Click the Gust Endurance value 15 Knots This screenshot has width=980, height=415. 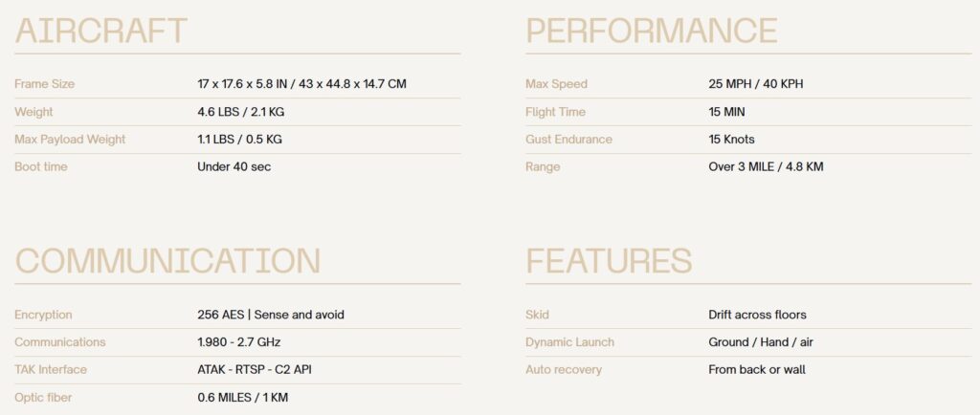click(x=732, y=140)
